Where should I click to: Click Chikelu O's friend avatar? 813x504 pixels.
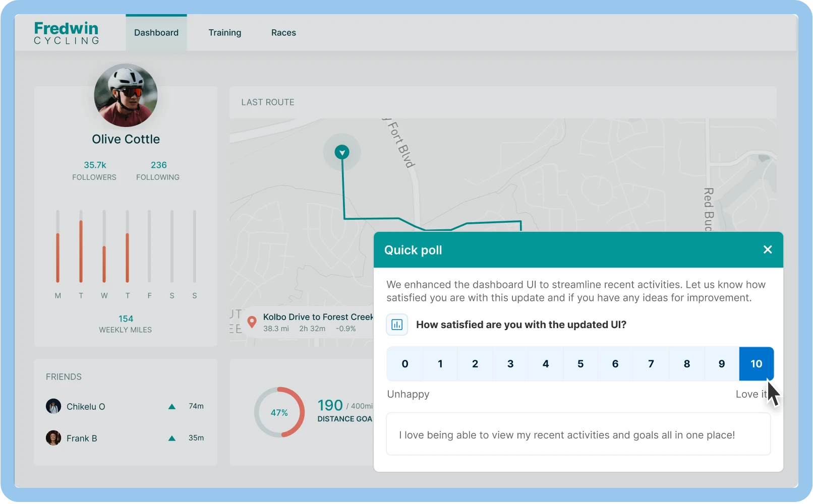54,406
